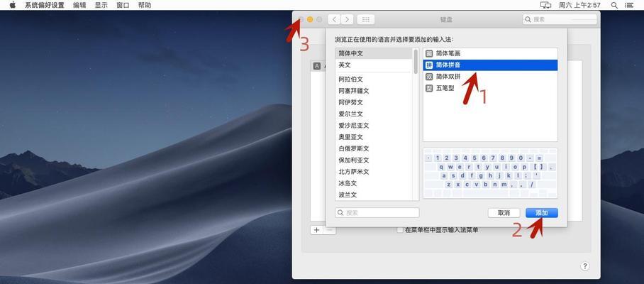The image size is (644, 284).
Task: Select 爱尔兰文 in the language list
Action: (373, 114)
